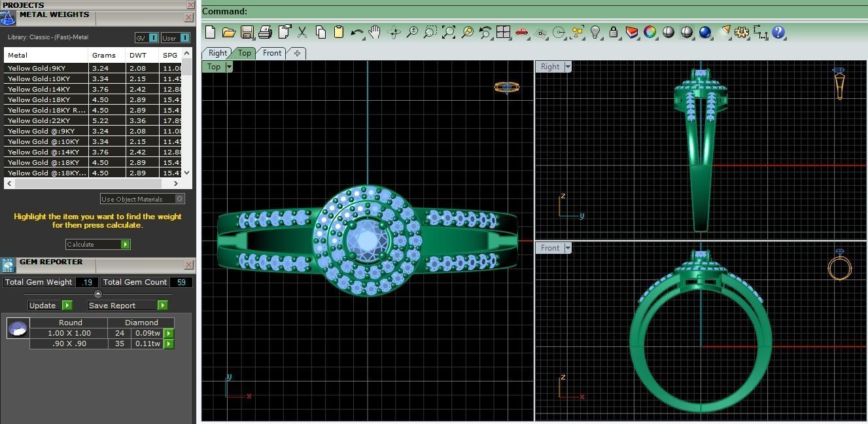Viewport: 868px width, 424px height.
Task: Activate the Pan hand tool
Action: tap(375, 31)
